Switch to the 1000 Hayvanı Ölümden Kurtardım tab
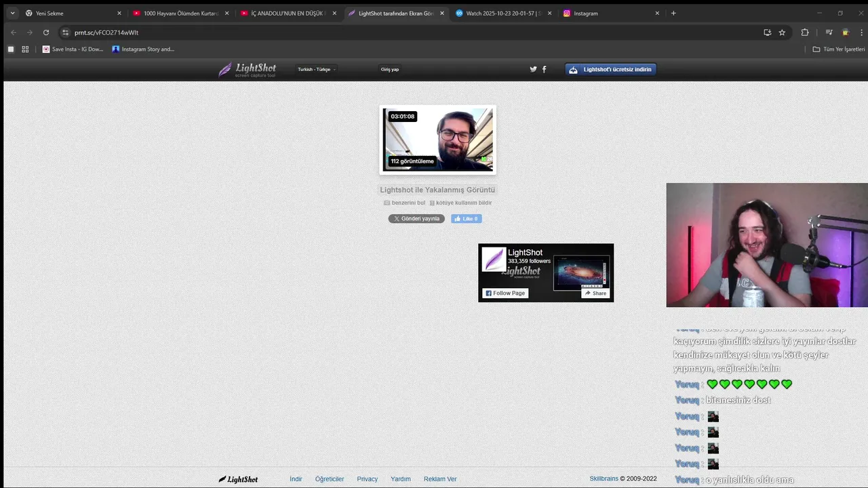868x488 pixels. click(180, 13)
